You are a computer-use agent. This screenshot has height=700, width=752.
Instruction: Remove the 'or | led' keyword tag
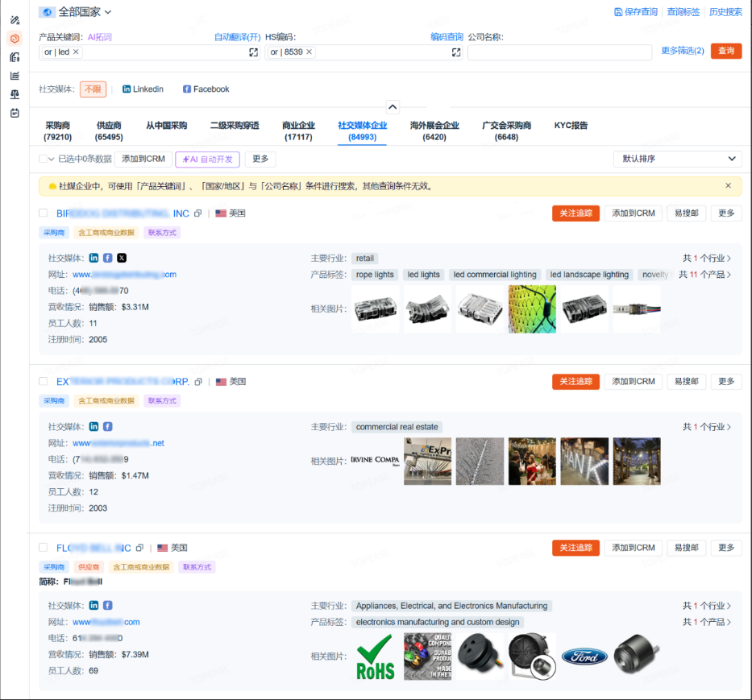pyautogui.click(x=77, y=52)
